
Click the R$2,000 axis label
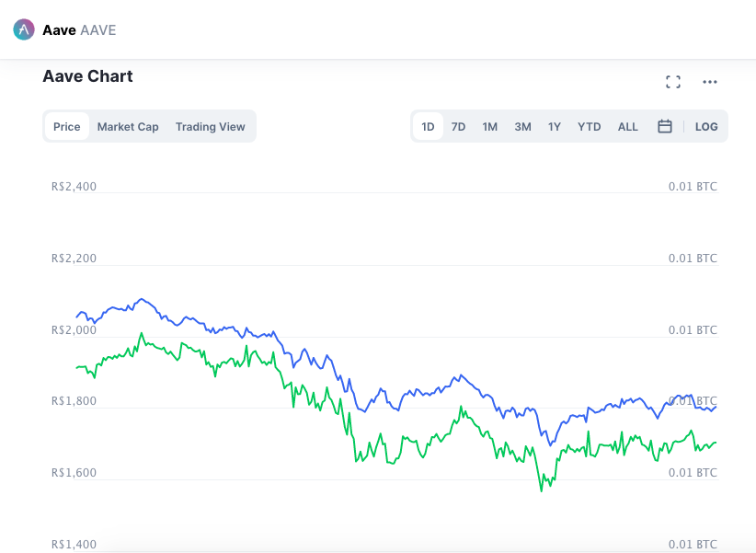tap(74, 330)
